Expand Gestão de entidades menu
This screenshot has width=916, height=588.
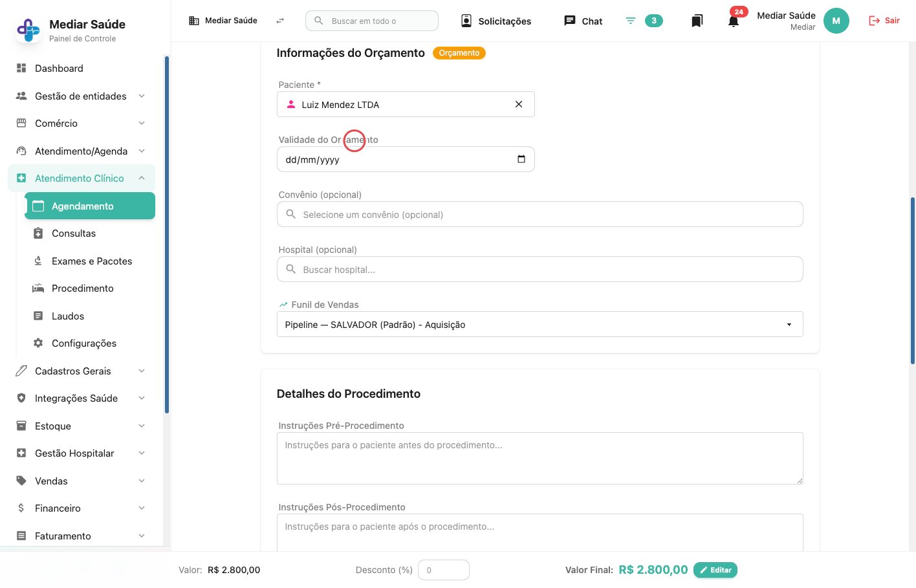82,96
